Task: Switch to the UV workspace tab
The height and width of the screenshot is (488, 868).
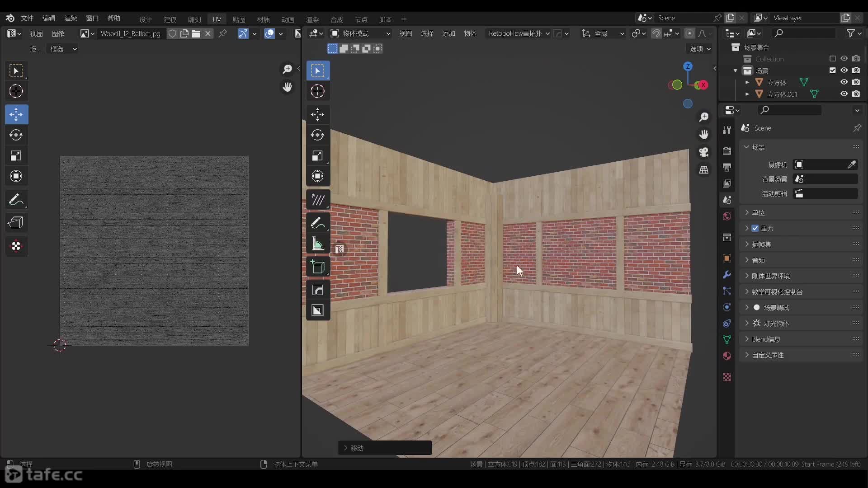Action: pos(217,19)
